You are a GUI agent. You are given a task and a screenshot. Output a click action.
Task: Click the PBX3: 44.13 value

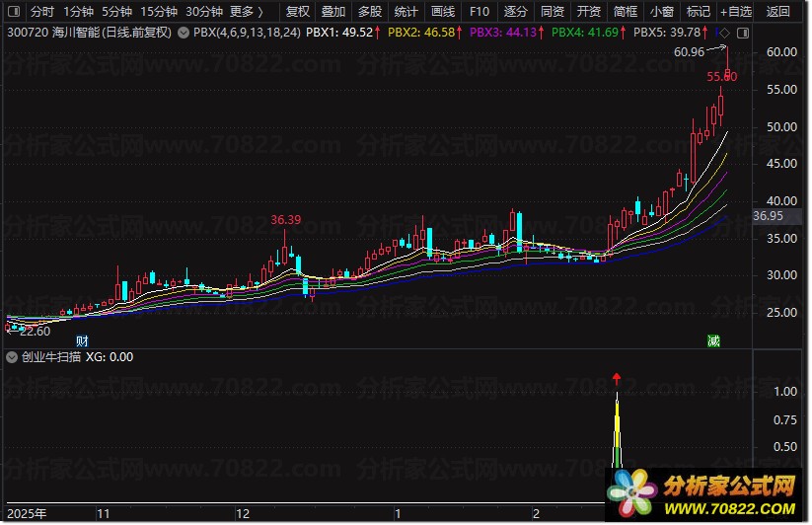pyautogui.click(x=503, y=33)
